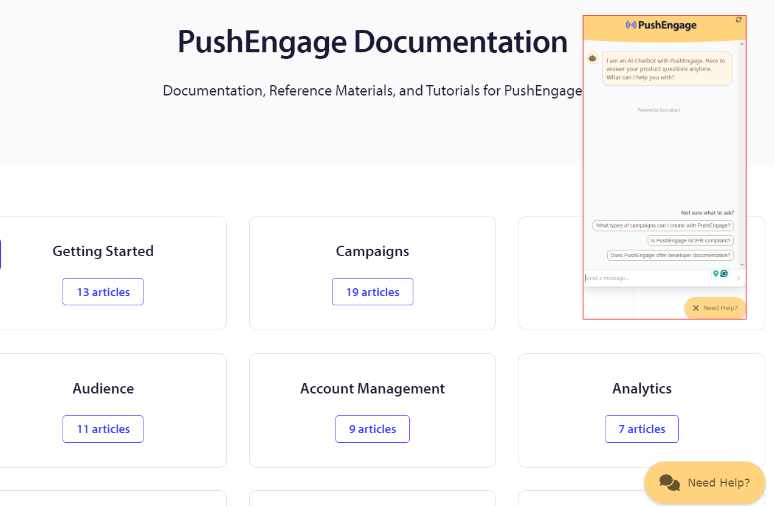Image resolution: width=775 pixels, height=506 pixels.
Task: Click the "Not sure what to ask?" label
Action: (707, 212)
